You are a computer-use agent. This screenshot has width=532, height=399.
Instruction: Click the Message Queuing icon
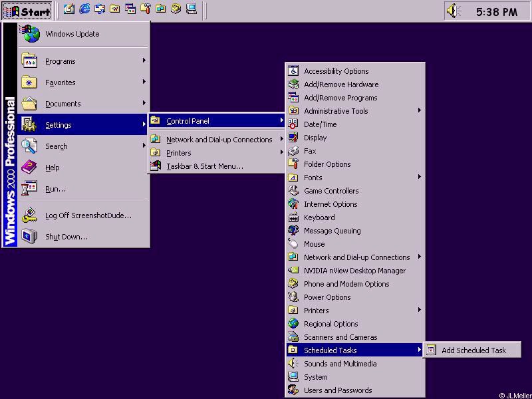coord(293,230)
